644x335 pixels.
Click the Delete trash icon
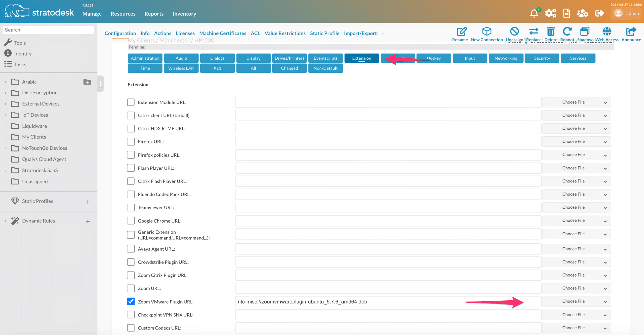coord(551,31)
